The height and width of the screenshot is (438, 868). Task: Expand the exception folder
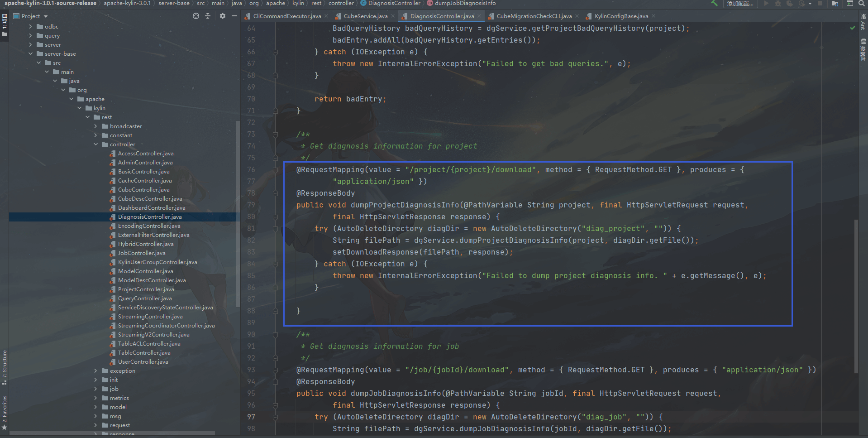pyautogui.click(x=95, y=371)
